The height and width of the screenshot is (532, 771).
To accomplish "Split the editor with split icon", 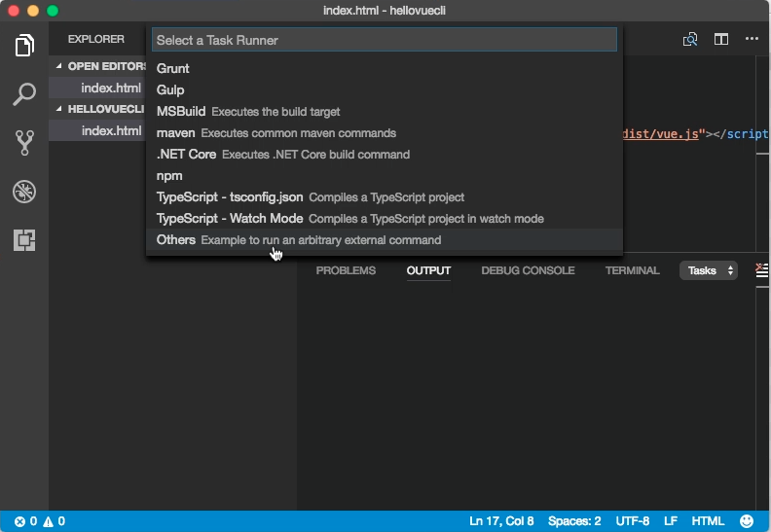I will 720,39.
